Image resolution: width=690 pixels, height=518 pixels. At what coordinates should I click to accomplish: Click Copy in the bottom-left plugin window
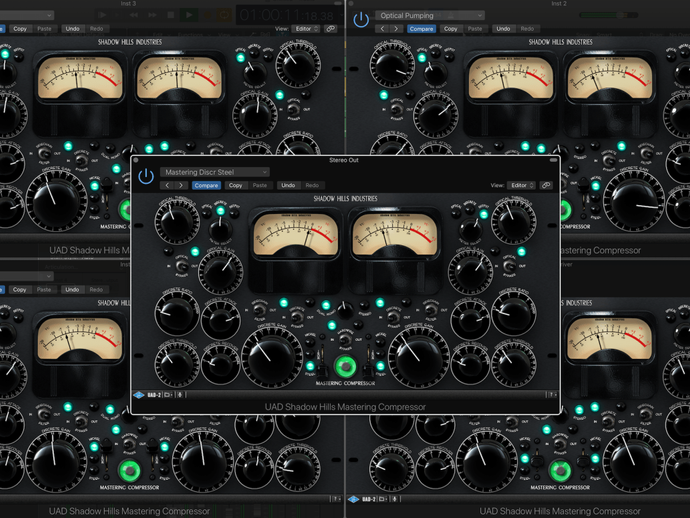coord(19,290)
